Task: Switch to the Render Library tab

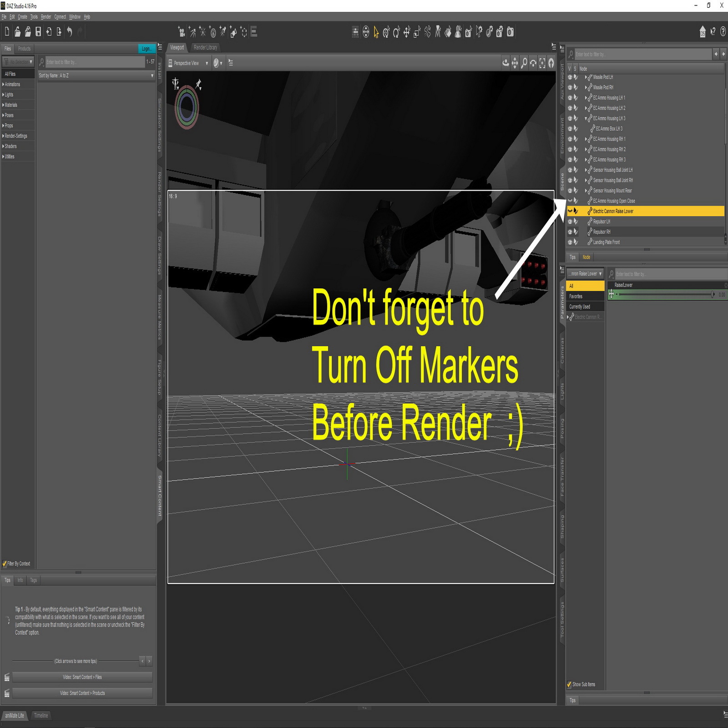Action: tap(205, 47)
